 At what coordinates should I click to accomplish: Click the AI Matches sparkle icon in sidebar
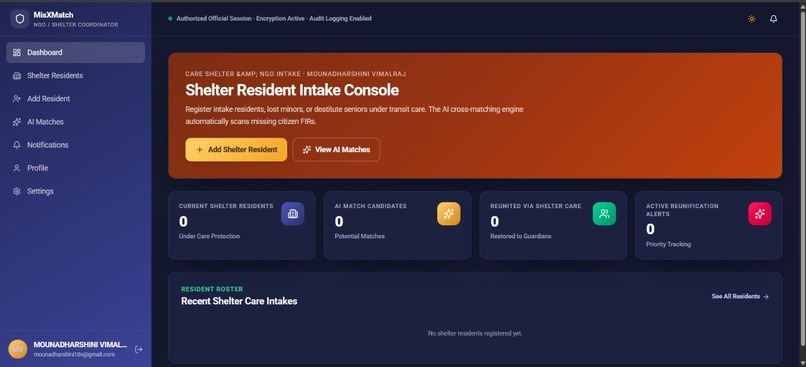(x=16, y=122)
